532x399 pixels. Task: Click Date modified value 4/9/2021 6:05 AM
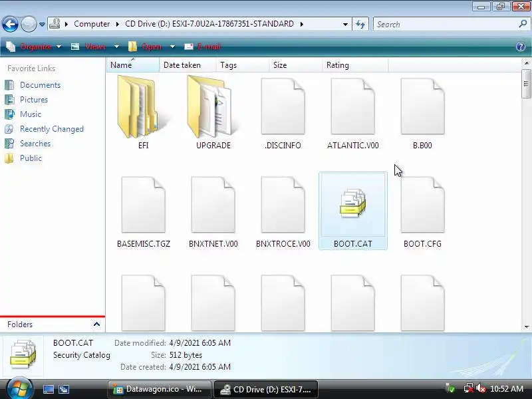[200, 343]
